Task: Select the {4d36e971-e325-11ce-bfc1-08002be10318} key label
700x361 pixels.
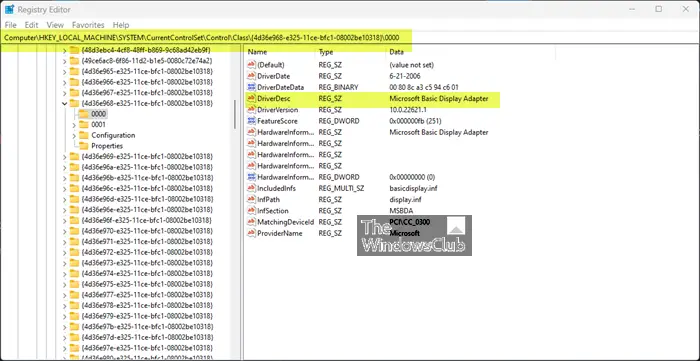Action: click(x=147, y=241)
